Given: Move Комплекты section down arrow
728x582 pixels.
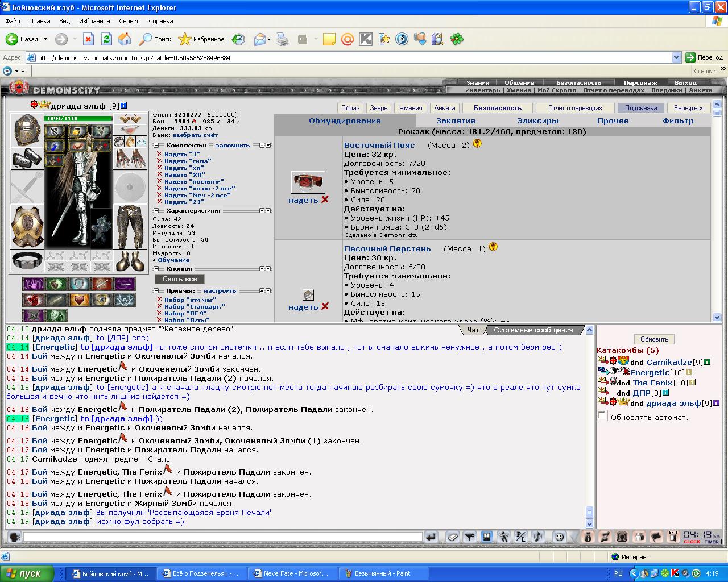Looking at the screenshot, I should 268,145.
